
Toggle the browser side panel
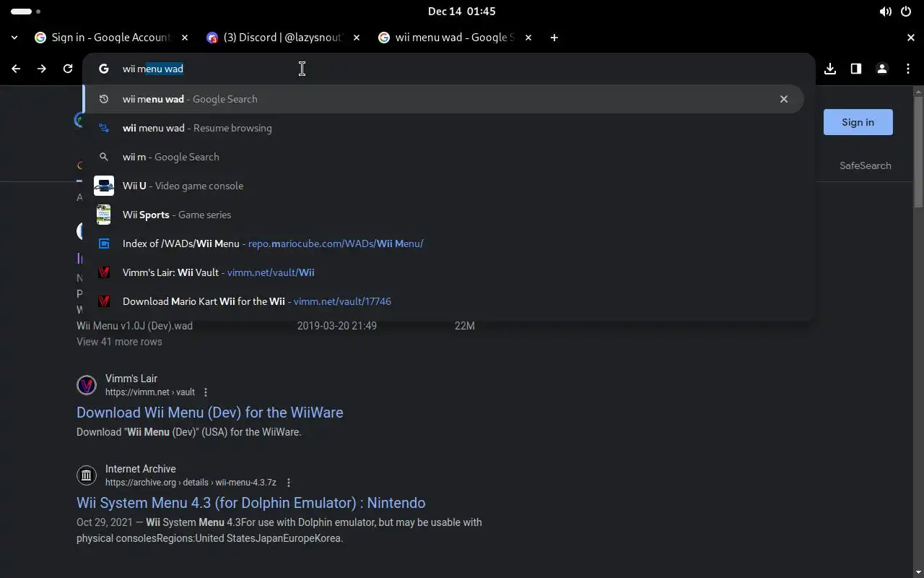(856, 69)
